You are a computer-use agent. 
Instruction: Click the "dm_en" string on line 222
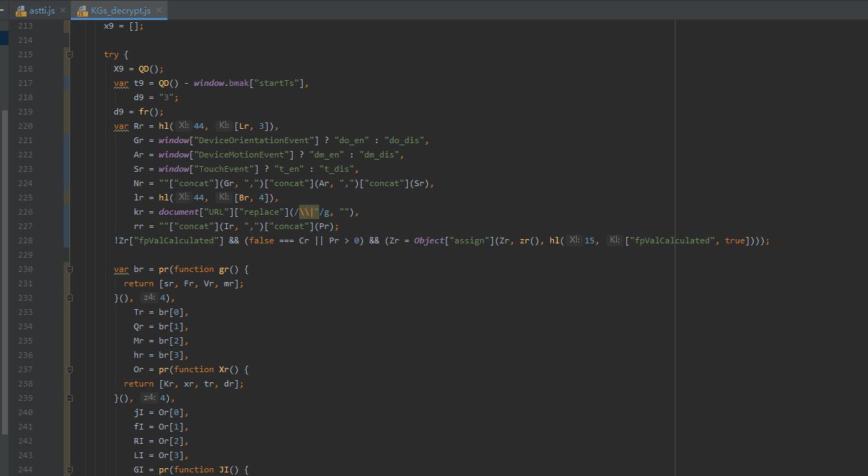tap(328, 155)
